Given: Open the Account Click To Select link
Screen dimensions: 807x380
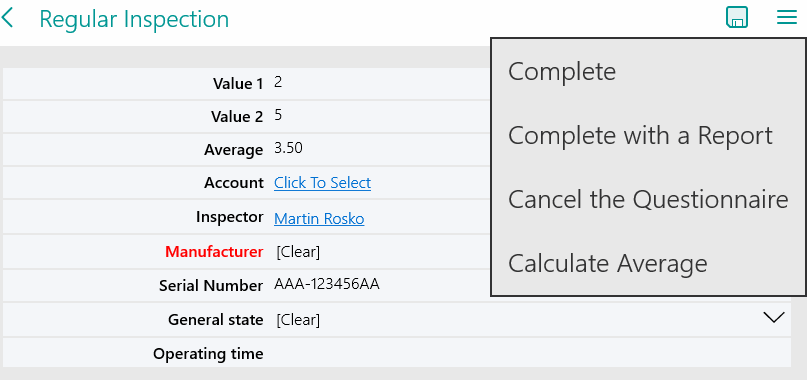Looking at the screenshot, I should click(x=322, y=183).
